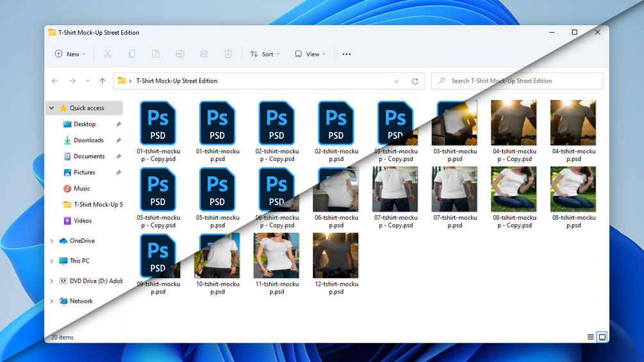Unpin Desktop using its pin icon
The image size is (644, 362).
119,124
